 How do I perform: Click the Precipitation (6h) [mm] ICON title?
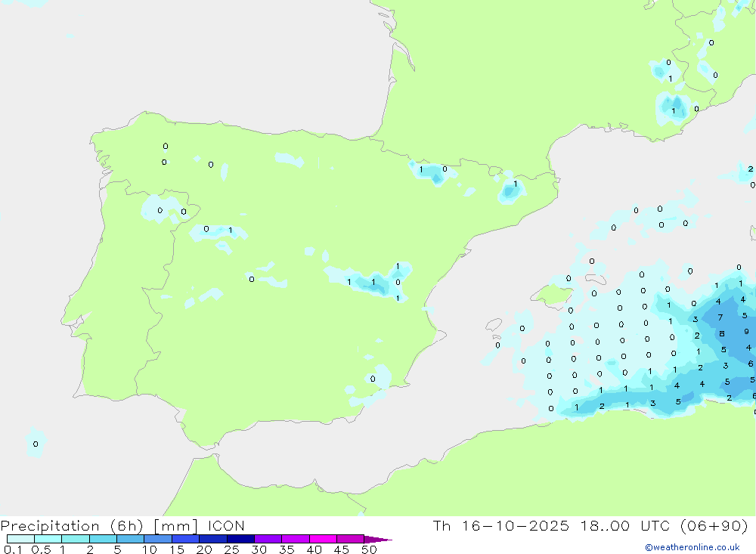[122, 525]
